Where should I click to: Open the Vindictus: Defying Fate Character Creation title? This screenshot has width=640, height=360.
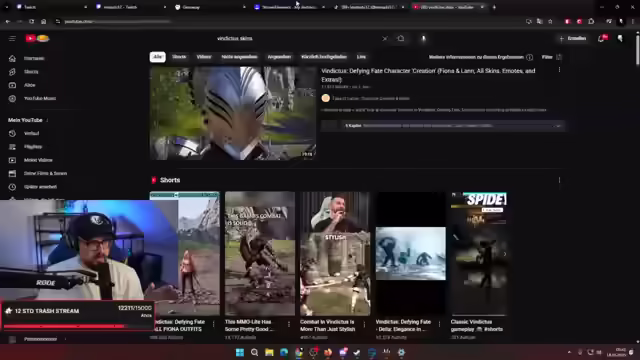click(x=428, y=75)
